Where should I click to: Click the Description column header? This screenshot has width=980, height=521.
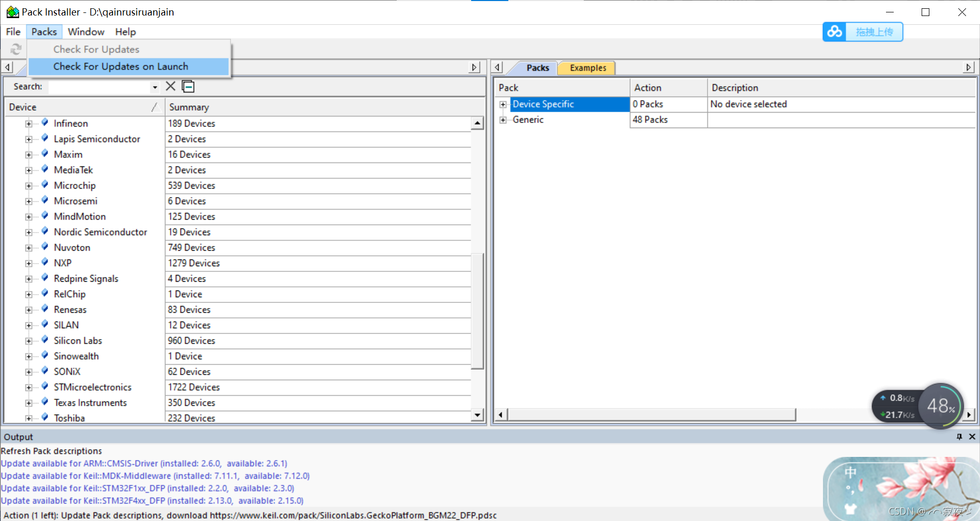[x=842, y=88]
